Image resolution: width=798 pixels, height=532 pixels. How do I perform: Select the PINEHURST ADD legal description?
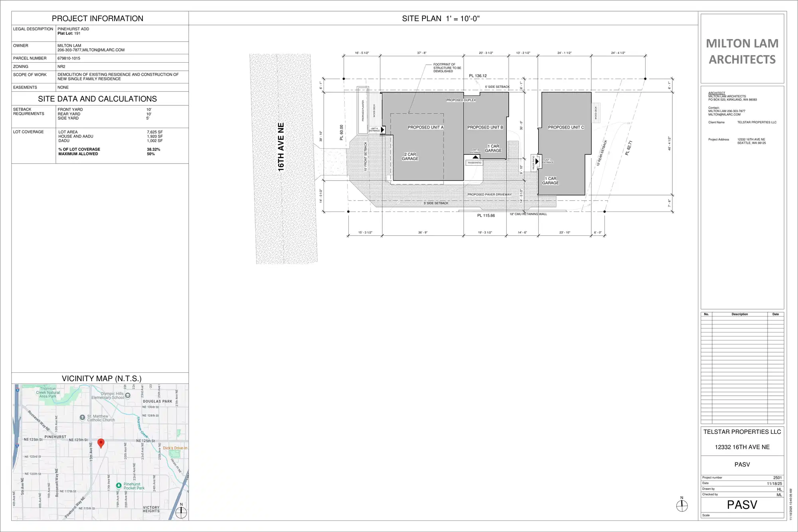click(x=73, y=29)
